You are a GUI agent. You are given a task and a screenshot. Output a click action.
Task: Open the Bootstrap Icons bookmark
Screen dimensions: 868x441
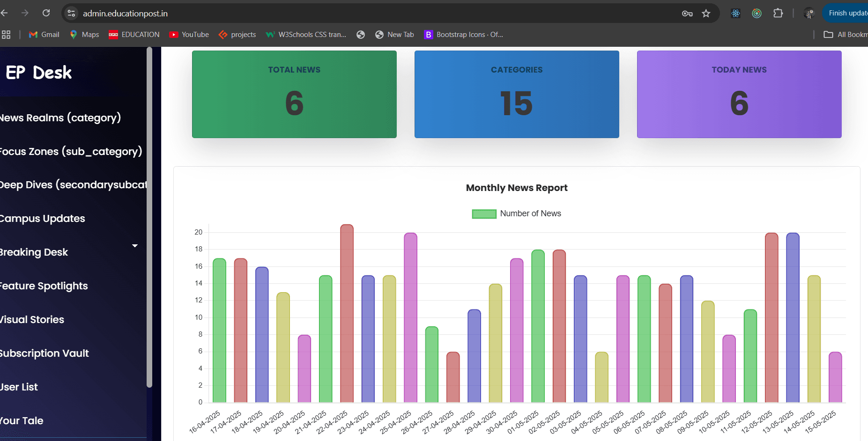463,34
